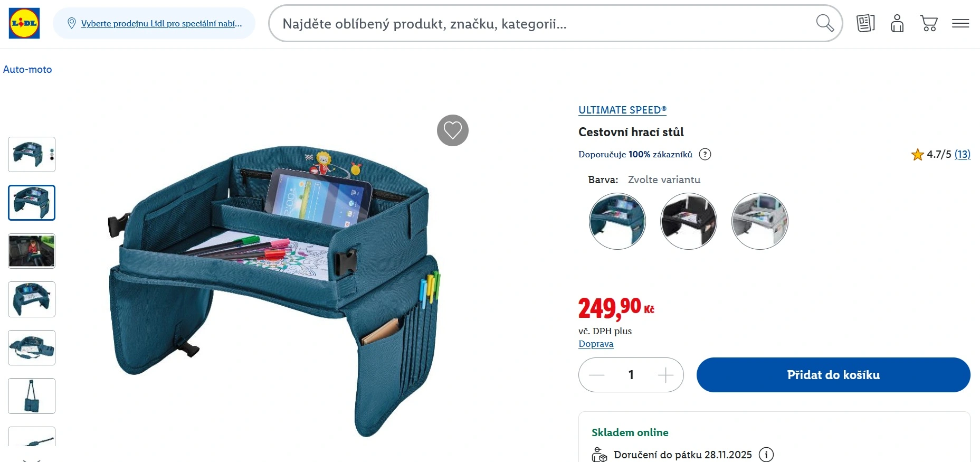Screen dimensions: 980x462
Task: Increase quantity with plus button
Action: click(666, 375)
